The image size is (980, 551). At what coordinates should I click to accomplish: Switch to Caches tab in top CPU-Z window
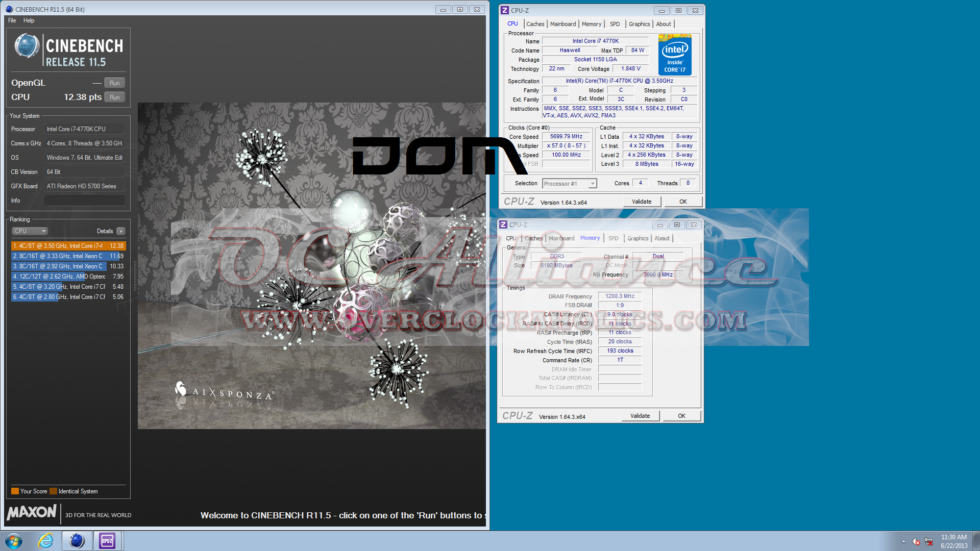click(535, 24)
